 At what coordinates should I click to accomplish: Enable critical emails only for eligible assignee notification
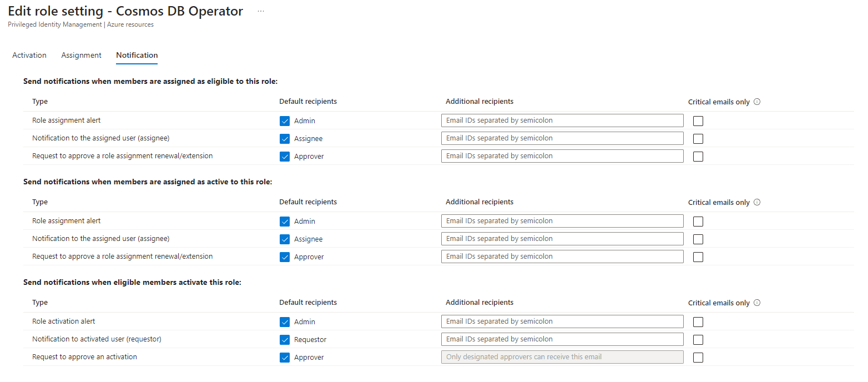[x=698, y=139]
